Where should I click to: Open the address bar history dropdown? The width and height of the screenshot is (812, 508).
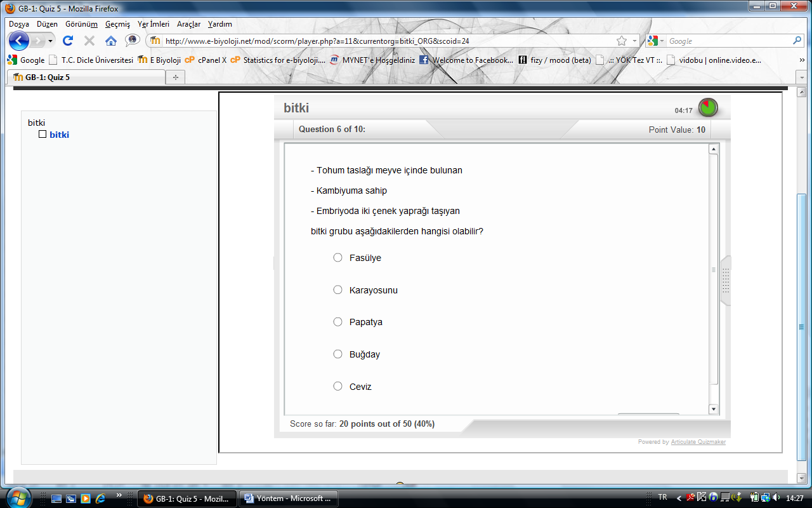[634, 41]
